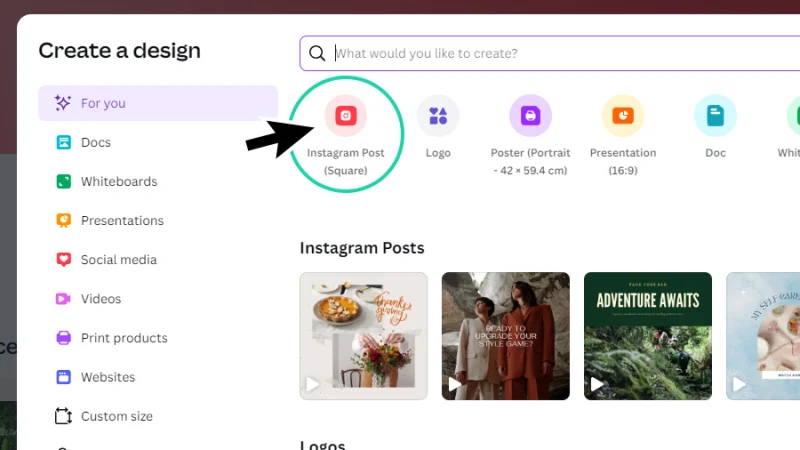Open the Thanksgiving pie template thumbnail
Screen dimensions: 800x450
click(x=363, y=336)
